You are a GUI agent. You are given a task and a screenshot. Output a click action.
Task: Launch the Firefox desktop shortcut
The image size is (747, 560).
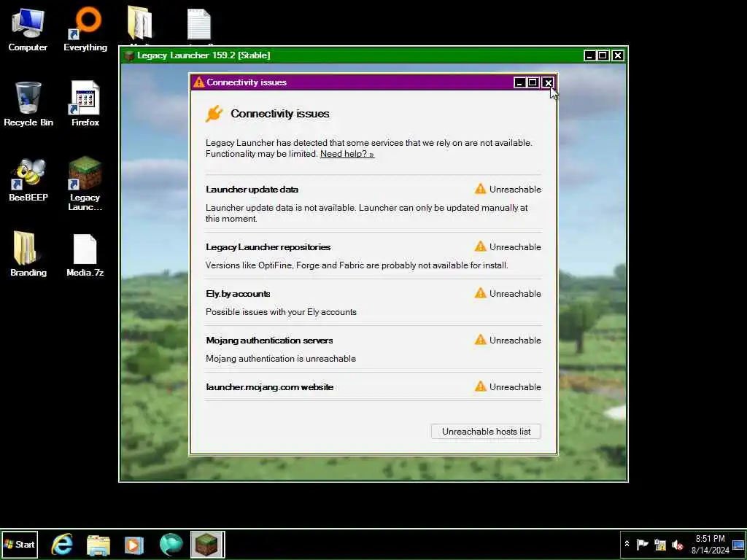85,104
